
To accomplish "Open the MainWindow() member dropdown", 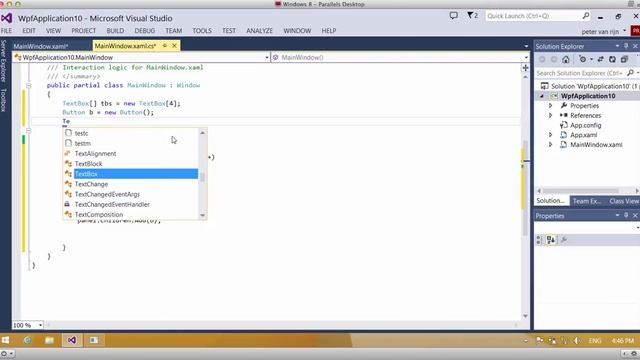I will [x=526, y=58].
